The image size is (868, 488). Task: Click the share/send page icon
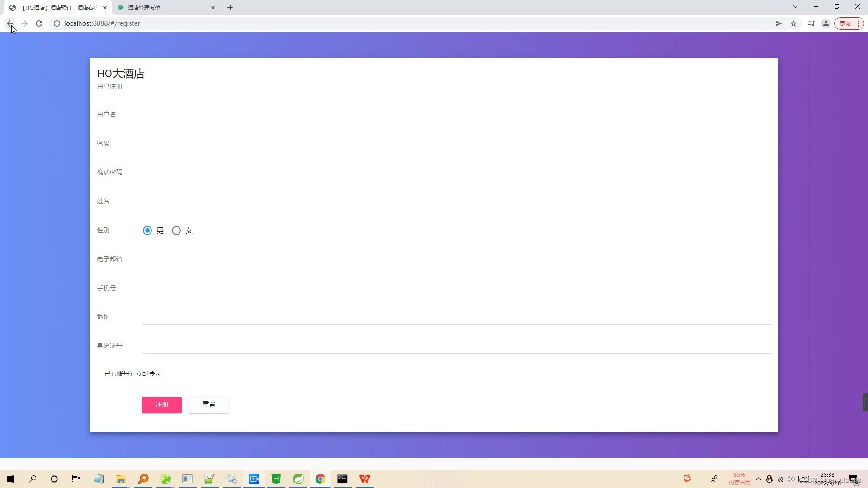point(778,23)
